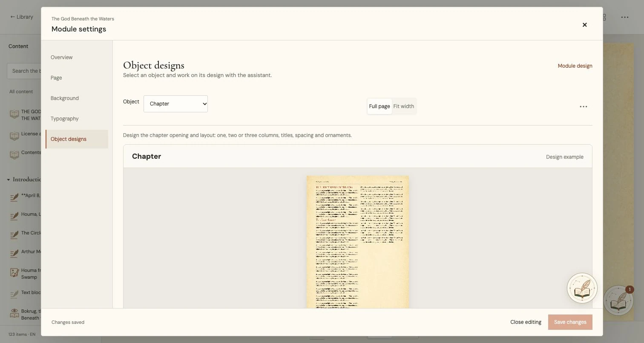The width and height of the screenshot is (644, 343).
Task: Click the 'Chapter' heading above the preview
Action: tap(147, 156)
